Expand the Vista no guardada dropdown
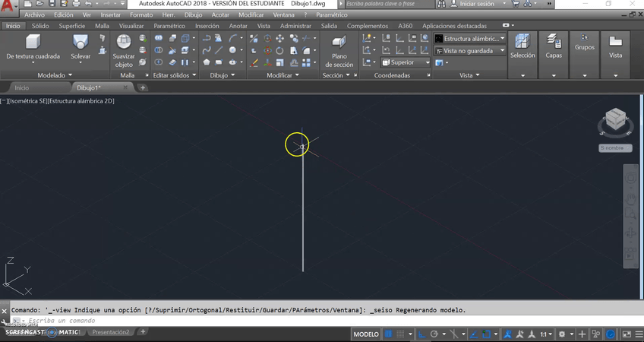 pyautogui.click(x=469, y=51)
